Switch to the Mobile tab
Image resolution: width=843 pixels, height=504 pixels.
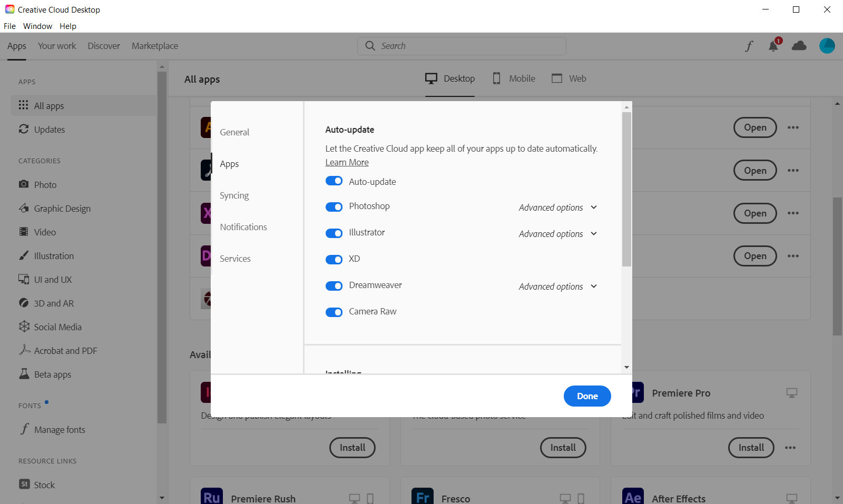[514, 78]
